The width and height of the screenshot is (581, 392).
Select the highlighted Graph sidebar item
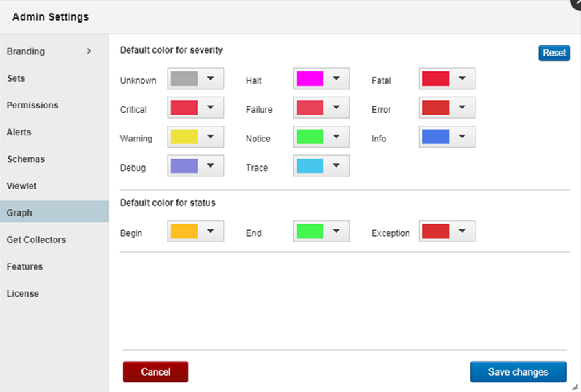click(x=54, y=212)
